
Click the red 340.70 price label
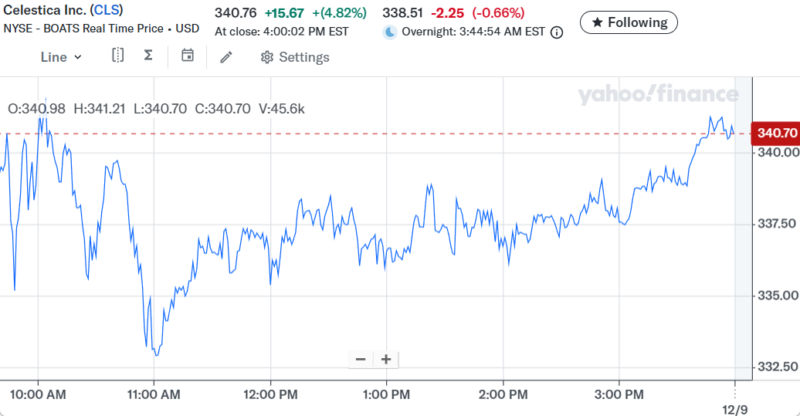777,133
